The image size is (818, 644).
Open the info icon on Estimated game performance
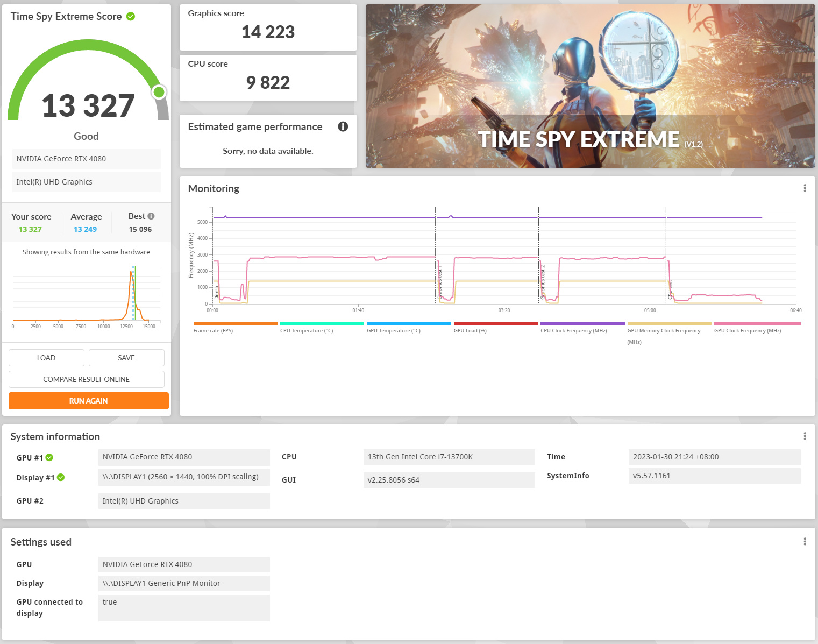coord(343,126)
